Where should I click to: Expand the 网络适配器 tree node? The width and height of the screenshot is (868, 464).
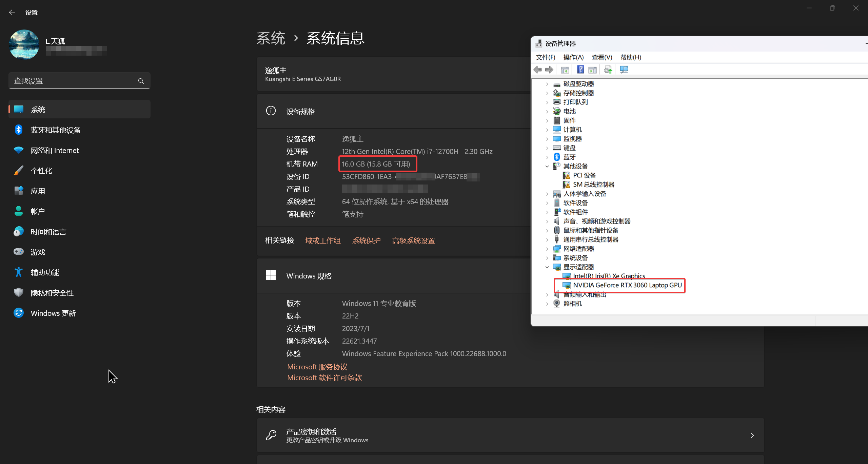(547, 249)
